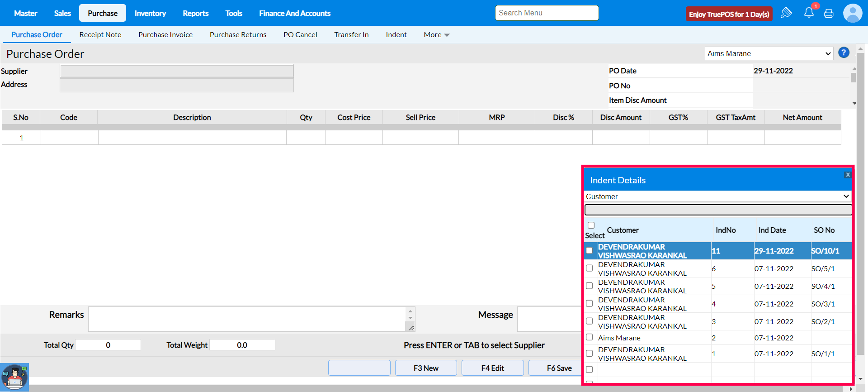Check the indent number 3 checkbox
Viewport: 868px width, 392px height.
click(x=589, y=321)
